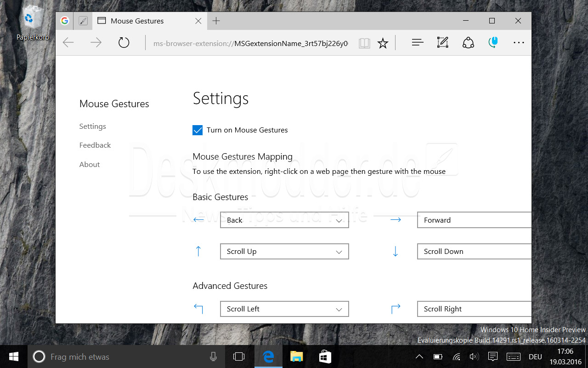Show hidden tray icons chevron

(x=419, y=356)
